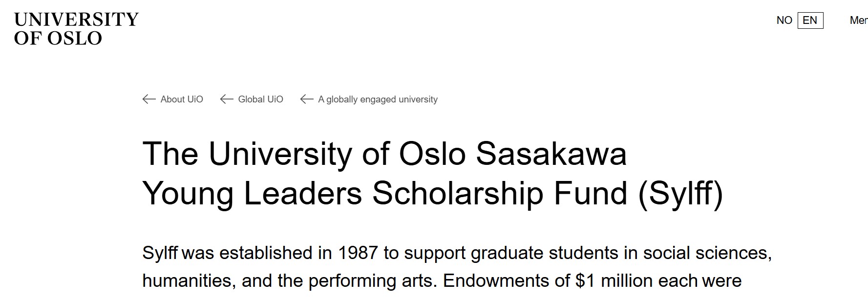This screenshot has height=299, width=868.
Task: Click the "(Sylff)" text in the heading
Action: 680,193
